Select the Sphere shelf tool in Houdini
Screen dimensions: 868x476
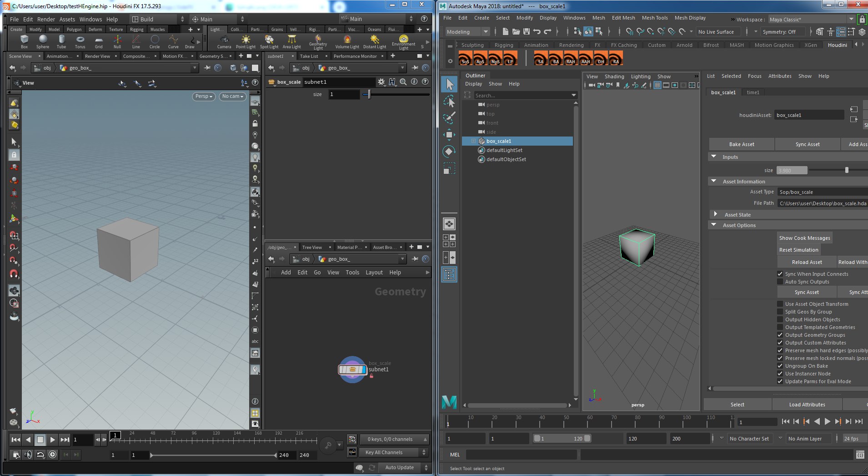[43, 41]
